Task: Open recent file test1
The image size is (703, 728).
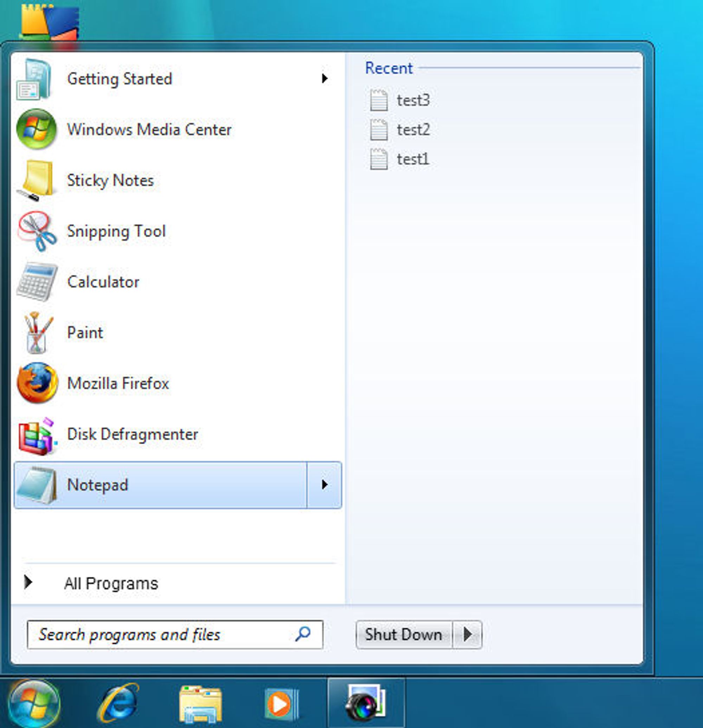Action: point(413,160)
